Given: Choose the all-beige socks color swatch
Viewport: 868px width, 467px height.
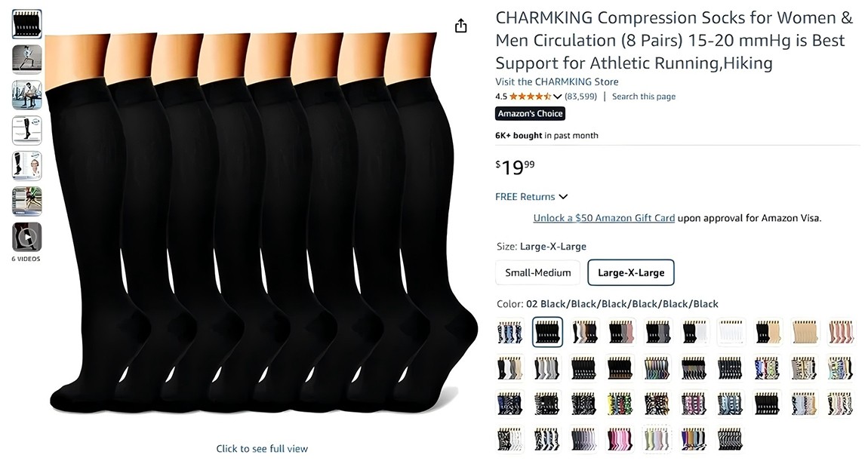Looking at the screenshot, I should [x=805, y=331].
